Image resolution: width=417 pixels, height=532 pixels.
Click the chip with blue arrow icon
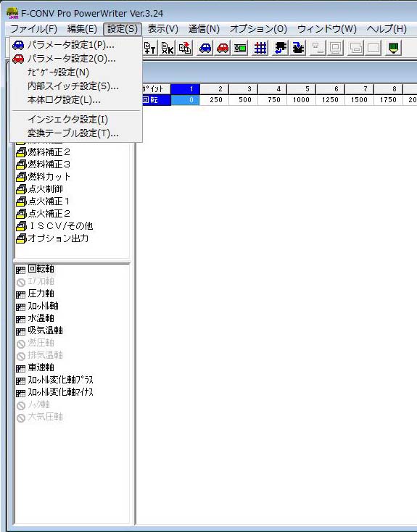[x=280, y=48]
